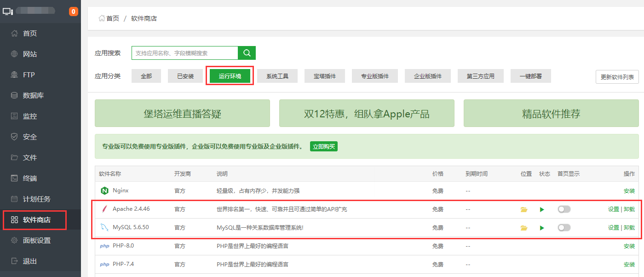Screen dimensions: 644x277
Task: Click the Nginx software name
Action: pos(120,190)
